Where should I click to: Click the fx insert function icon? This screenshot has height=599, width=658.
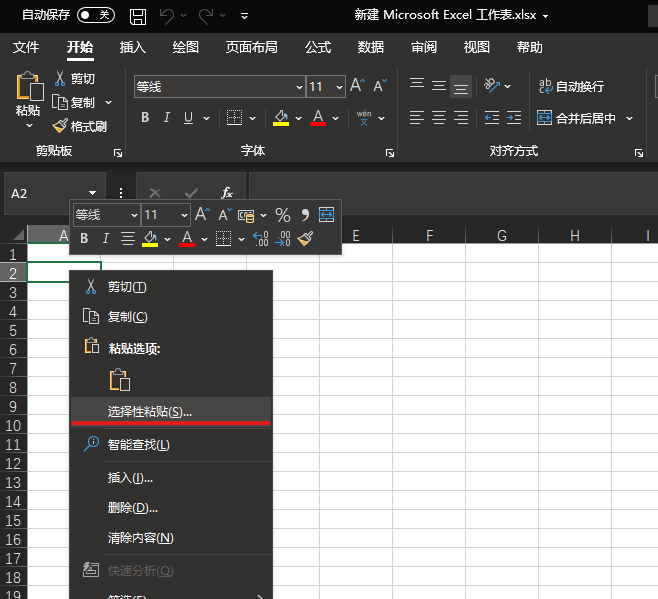pos(227,193)
